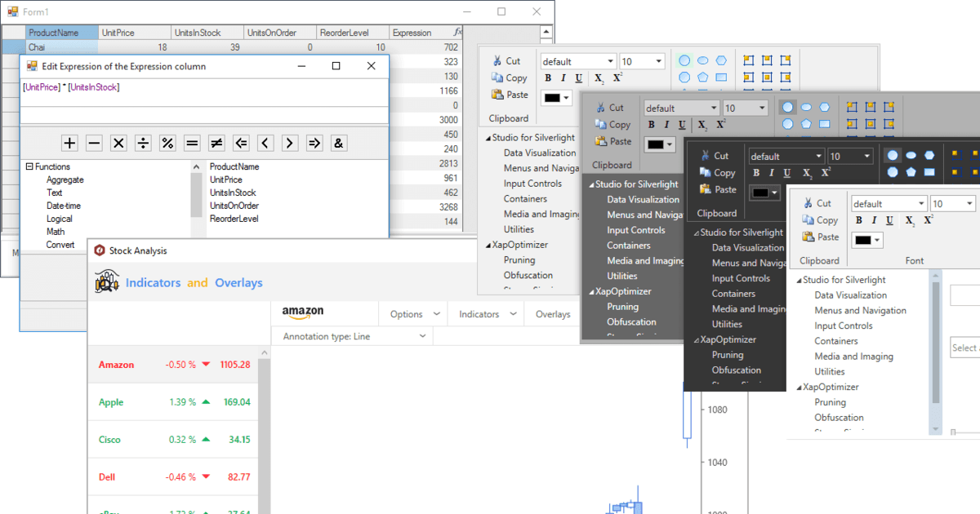Collapse the Functions tree node
The image size is (980, 514).
click(x=29, y=167)
